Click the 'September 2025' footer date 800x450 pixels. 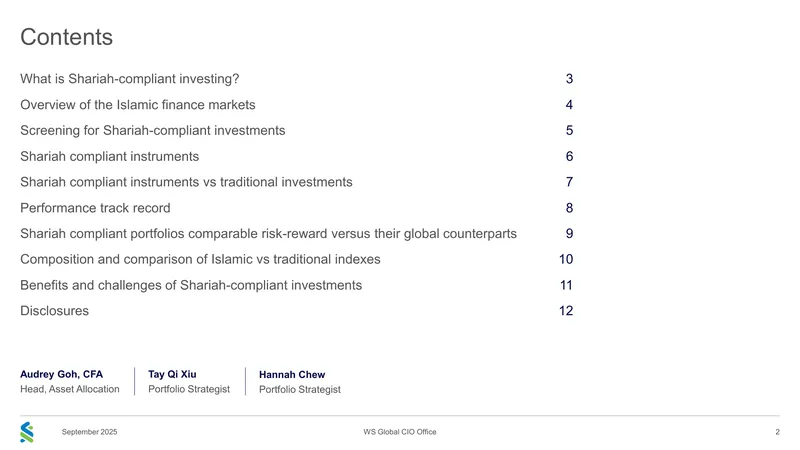[89, 432]
